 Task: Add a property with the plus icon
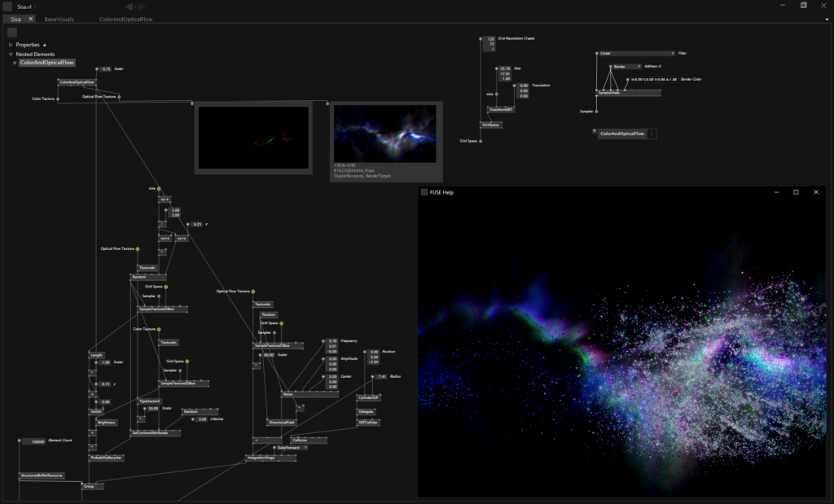coord(45,45)
